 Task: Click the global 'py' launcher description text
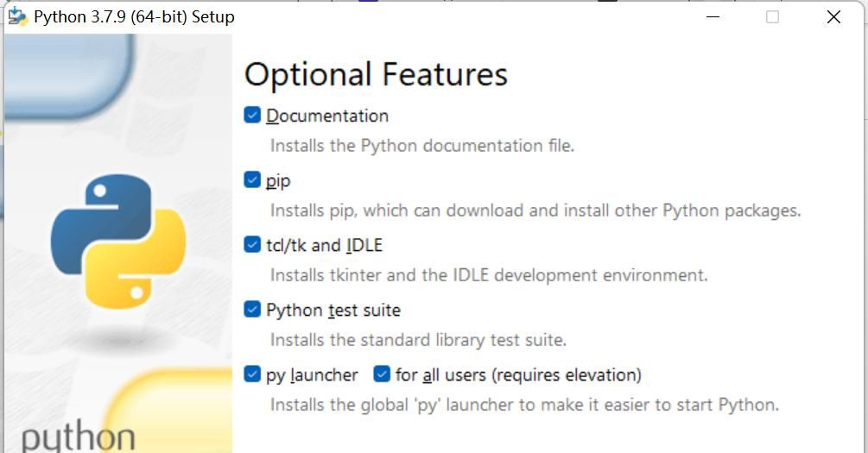point(524,405)
